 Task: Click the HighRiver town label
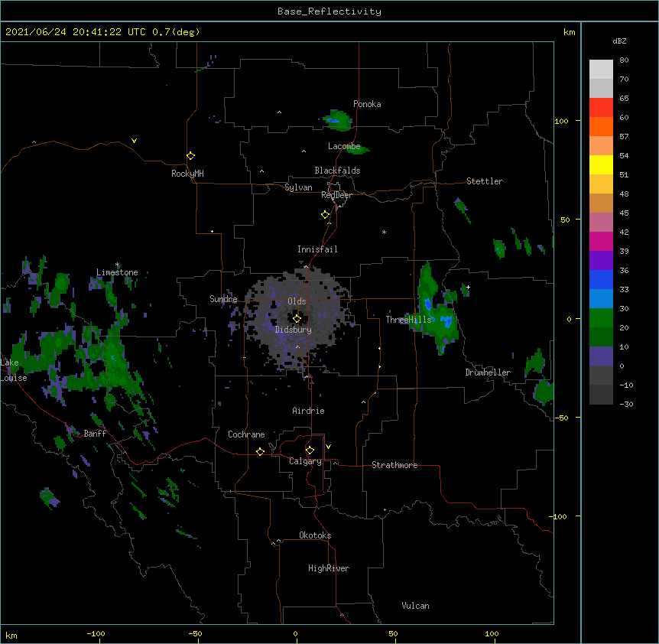(x=329, y=568)
